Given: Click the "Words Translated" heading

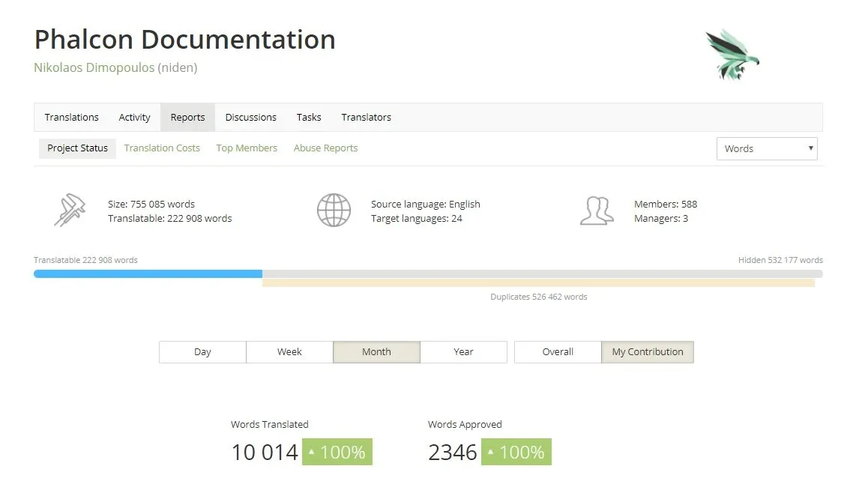Looking at the screenshot, I should pos(270,424).
